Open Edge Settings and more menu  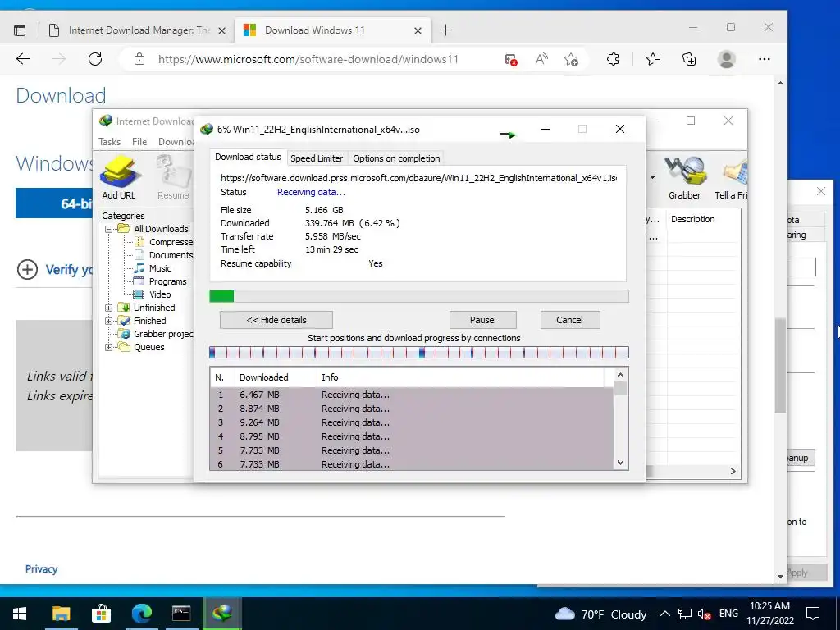(765, 59)
